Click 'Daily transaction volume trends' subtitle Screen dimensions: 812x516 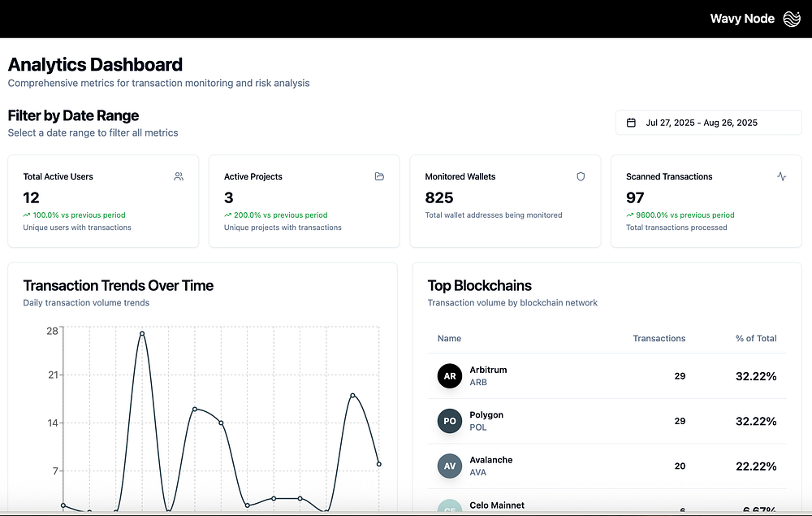pos(86,302)
